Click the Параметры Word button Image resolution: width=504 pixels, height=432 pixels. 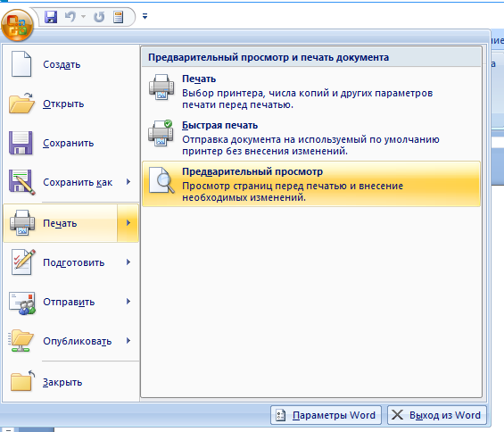tap(326, 415)
